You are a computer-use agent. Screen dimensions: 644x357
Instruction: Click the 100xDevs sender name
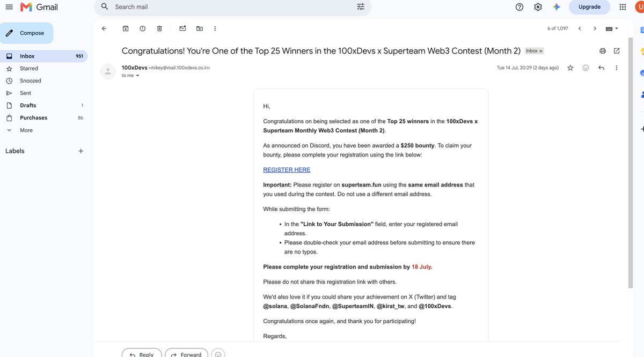[x=134, y=68]
